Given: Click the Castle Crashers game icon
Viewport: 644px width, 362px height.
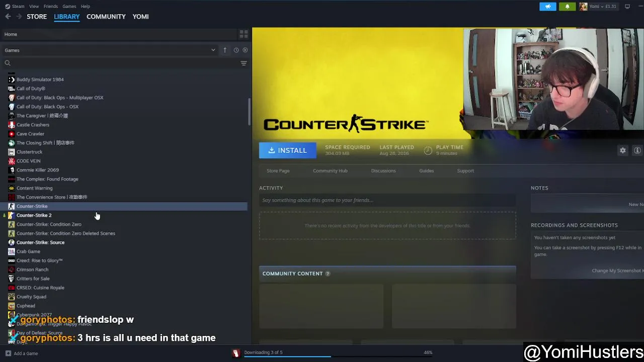Looking at the screenshot, I should (x=12, y=125).
